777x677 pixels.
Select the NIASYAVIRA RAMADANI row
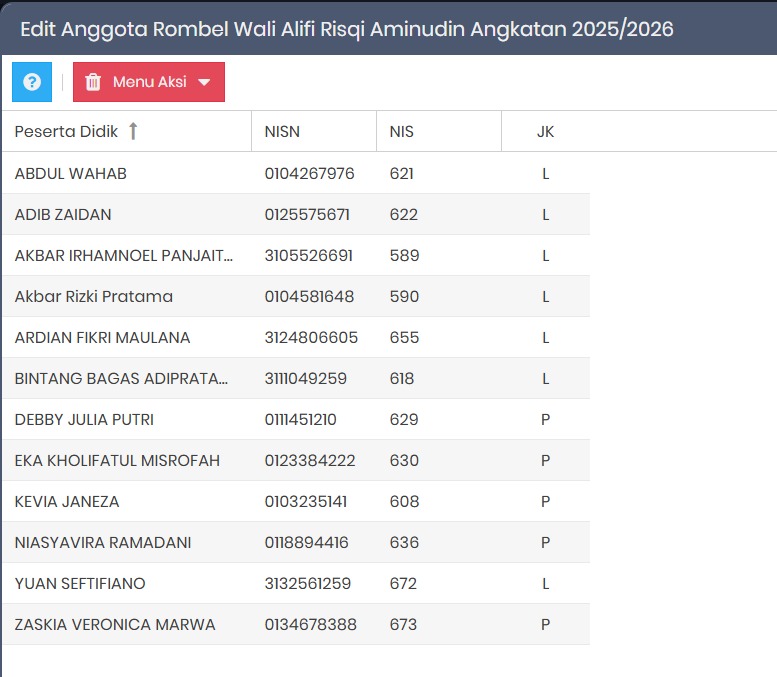tap(103, 543)
